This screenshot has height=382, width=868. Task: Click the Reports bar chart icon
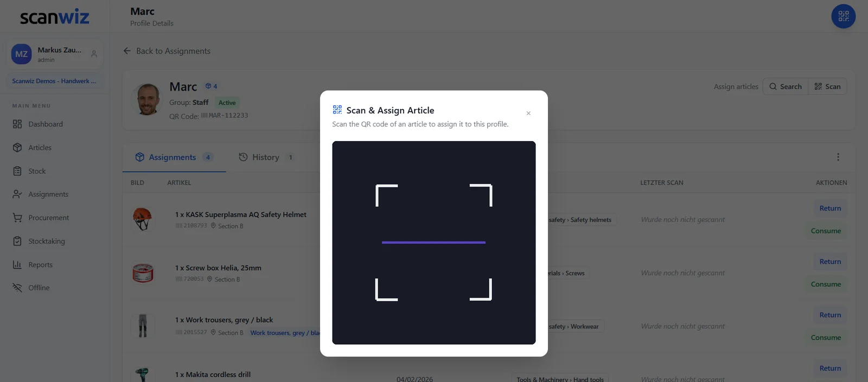tap(17, 265)
